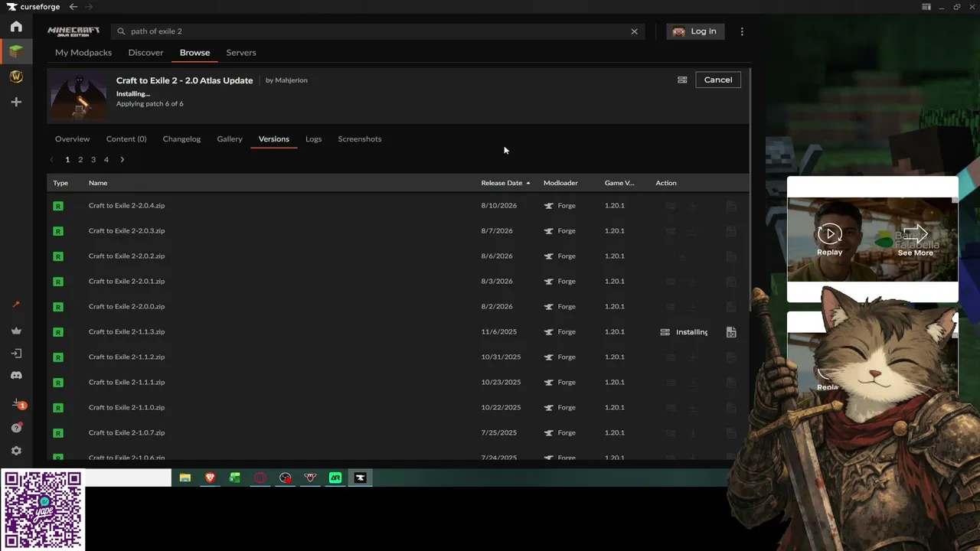Image resolution: width=980 pixels, height=551 pixels.
Task: Click Replay on the video ad
Action: tap(829, 240)
